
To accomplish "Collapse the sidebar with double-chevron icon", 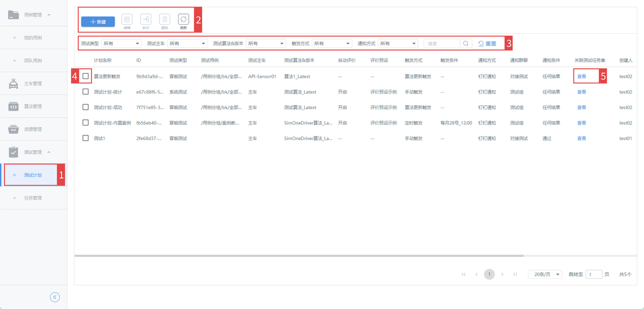I will point(55,297).
